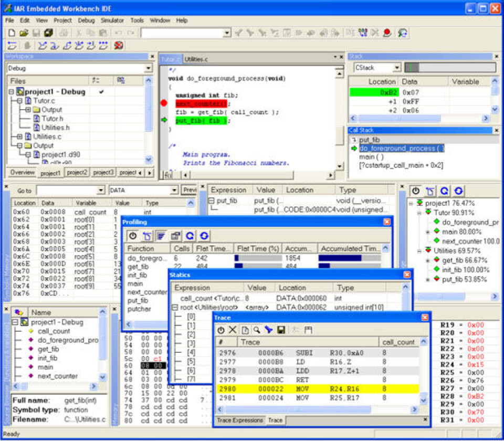Switch to the Utilities.c editor tab
504x441 pixels.
tap(196, 59)
